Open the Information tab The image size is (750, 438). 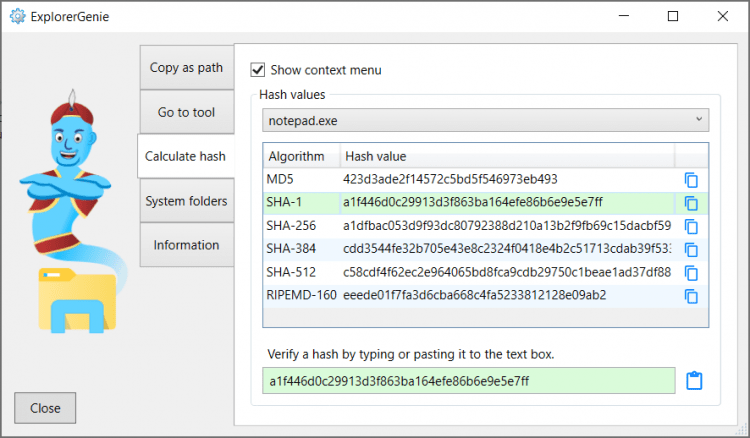pyautogui.click(x=186, y=245)
